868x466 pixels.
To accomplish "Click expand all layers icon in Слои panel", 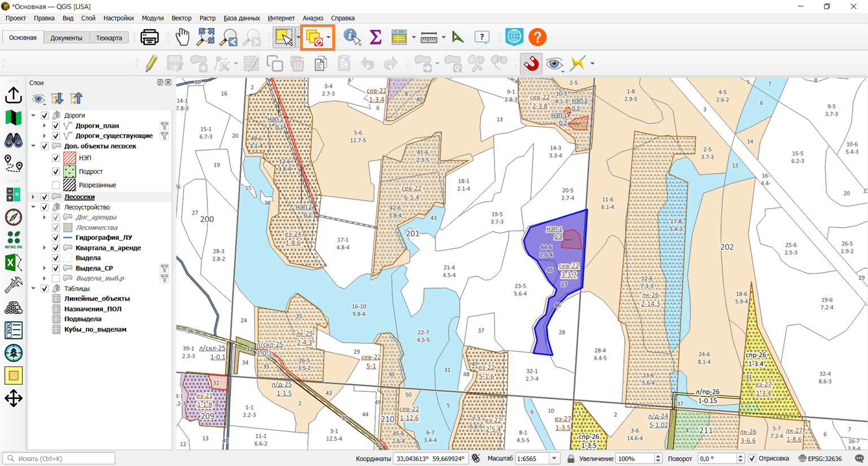I will (57, 99).
